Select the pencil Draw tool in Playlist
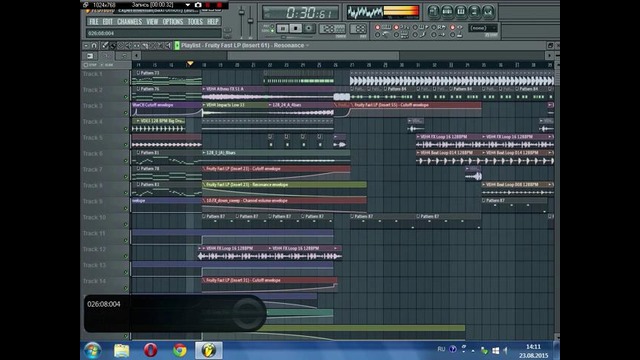The width and height of the screenshot is (640, 360). click(x=105, y=45)
